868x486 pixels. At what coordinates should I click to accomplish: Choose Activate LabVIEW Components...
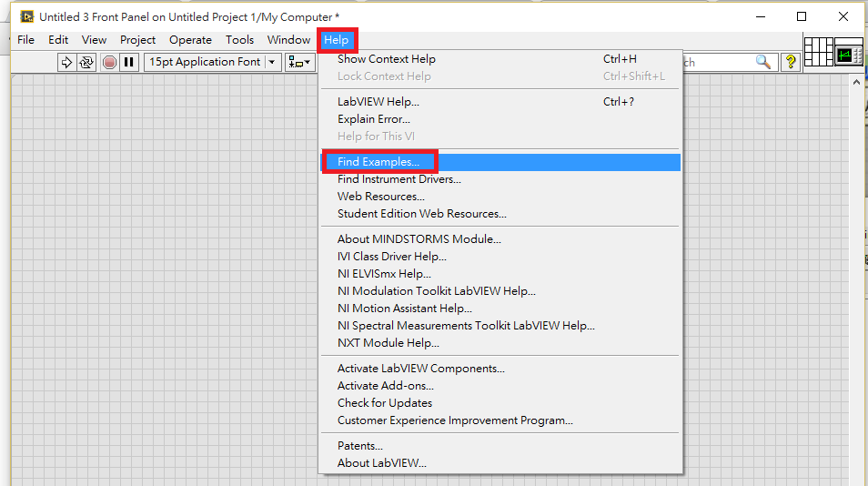[500, 369]
